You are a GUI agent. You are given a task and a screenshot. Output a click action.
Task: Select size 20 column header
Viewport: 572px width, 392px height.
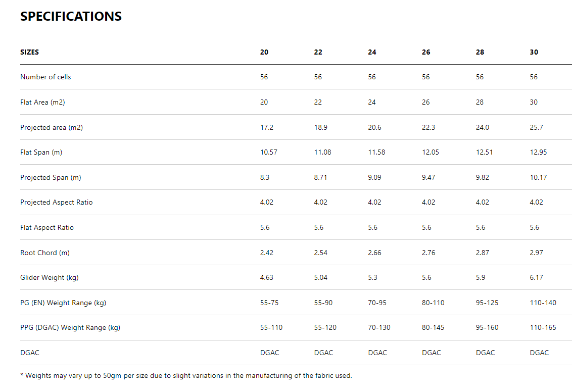click(x=264, y=52)
